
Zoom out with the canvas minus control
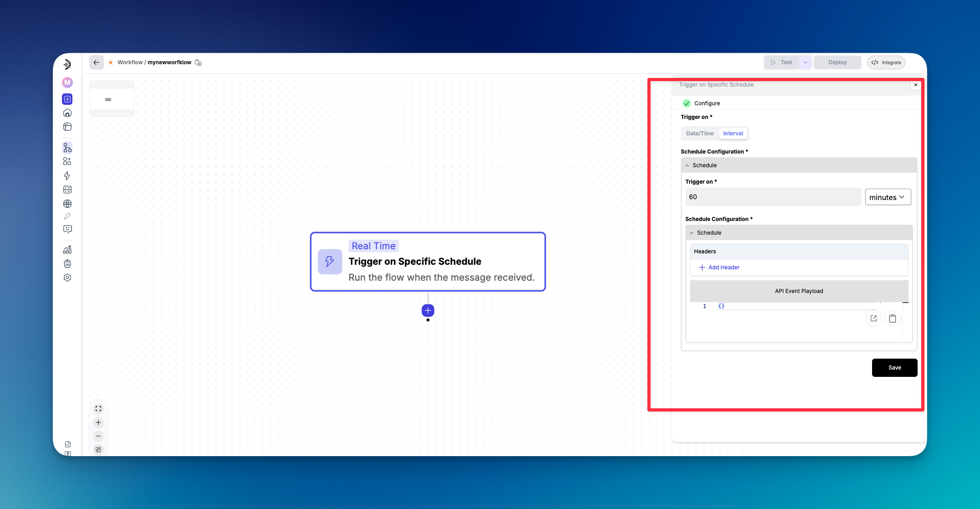[98, 436]
